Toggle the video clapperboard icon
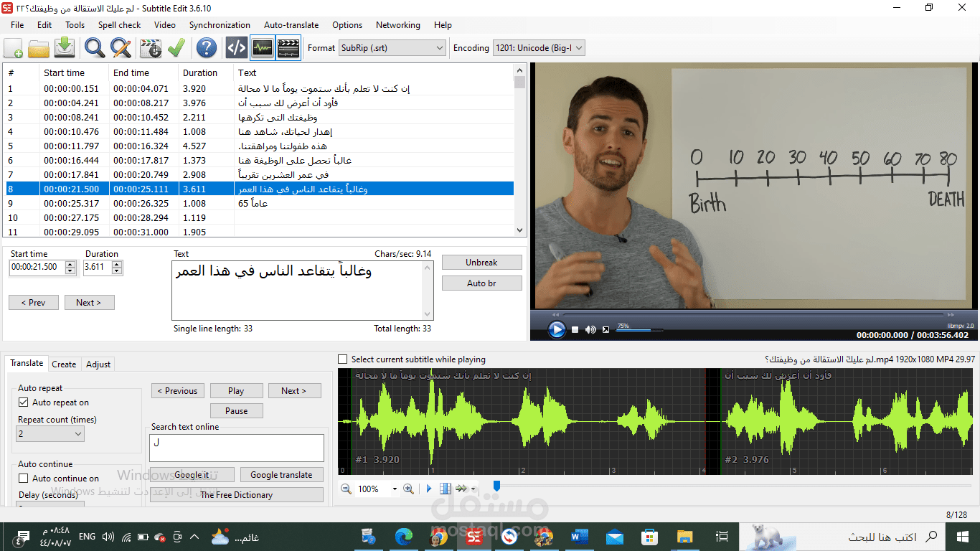 click(x=288, y=48)
